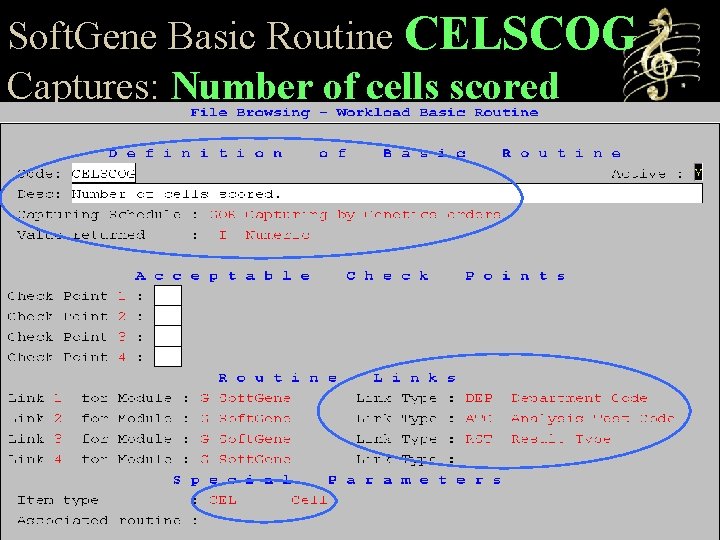Click the 'Value returned' label
Screen dimensions: 720x540
pos(81,235)
